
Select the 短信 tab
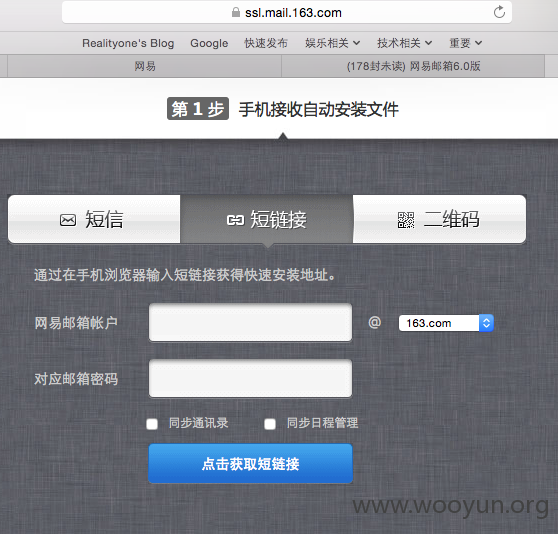[94, 219]
